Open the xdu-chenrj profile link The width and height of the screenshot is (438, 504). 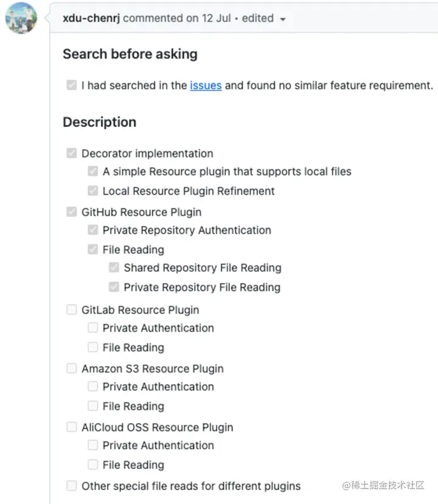click(x=91, y=18)
